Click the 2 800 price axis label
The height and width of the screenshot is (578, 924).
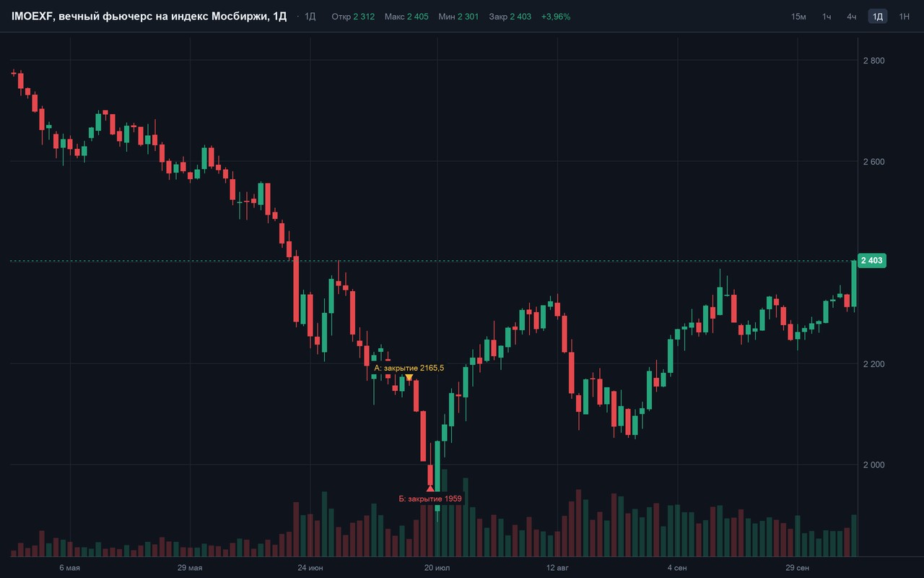873,61
